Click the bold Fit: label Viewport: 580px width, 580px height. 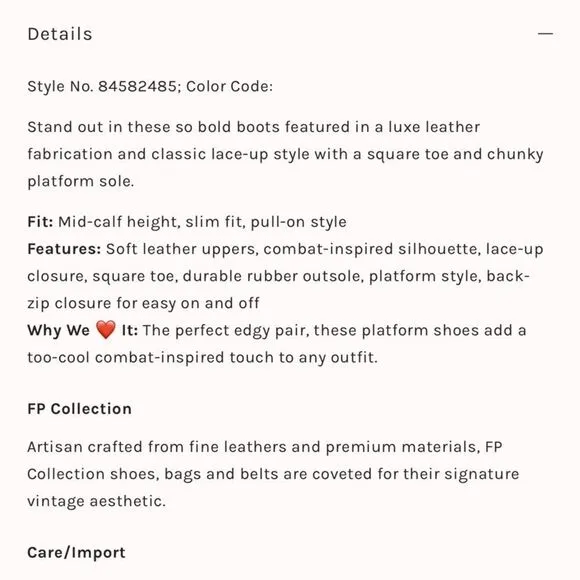coord(40,222)
